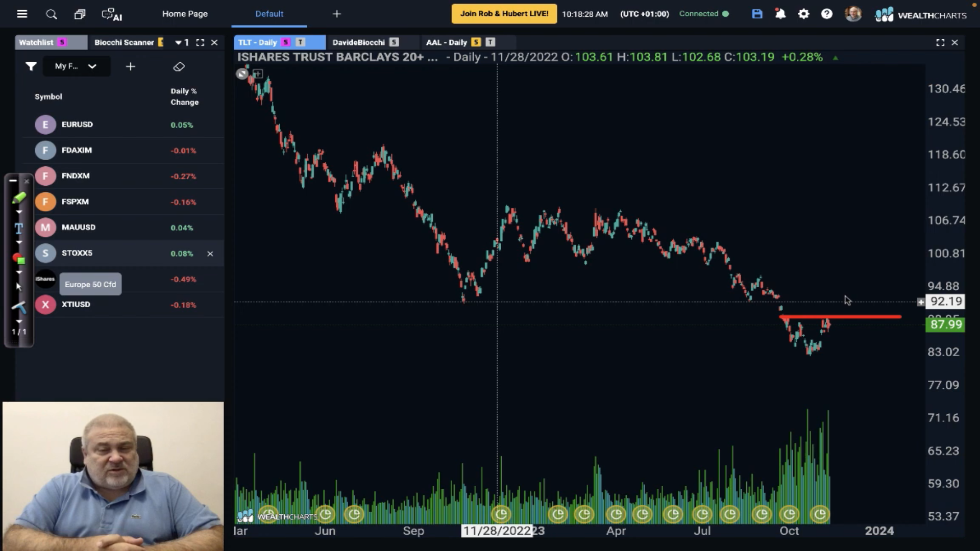Click the chart plus icon near top-left
The image size is (980, 551).
coord(258,74)
